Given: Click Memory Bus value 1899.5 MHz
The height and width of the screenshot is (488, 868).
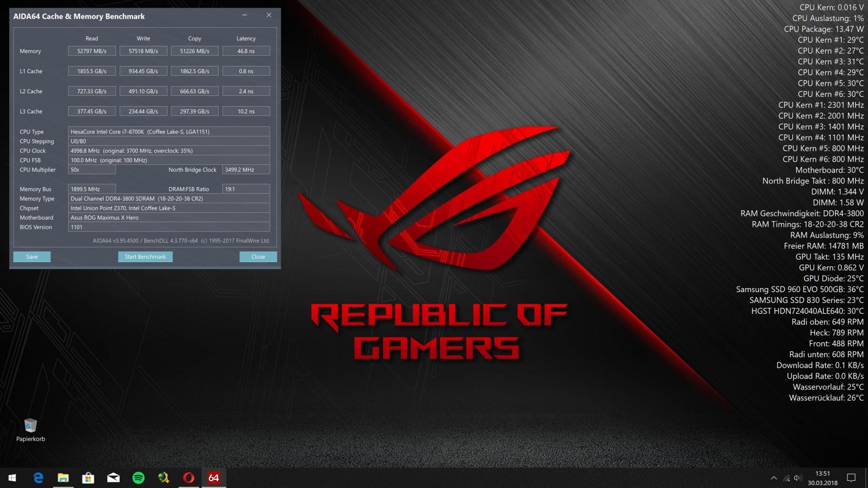Looking at the screenshot, I should pos(92,189).
